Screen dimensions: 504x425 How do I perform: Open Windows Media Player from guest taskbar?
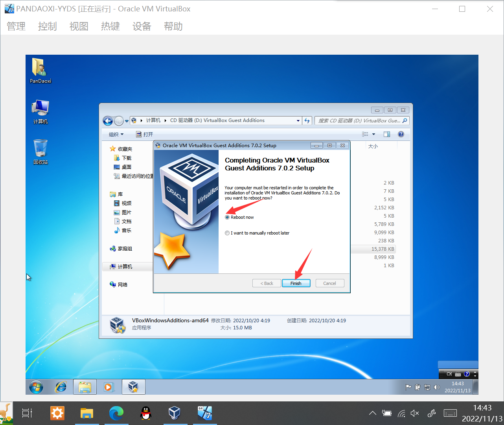point(108,387)
